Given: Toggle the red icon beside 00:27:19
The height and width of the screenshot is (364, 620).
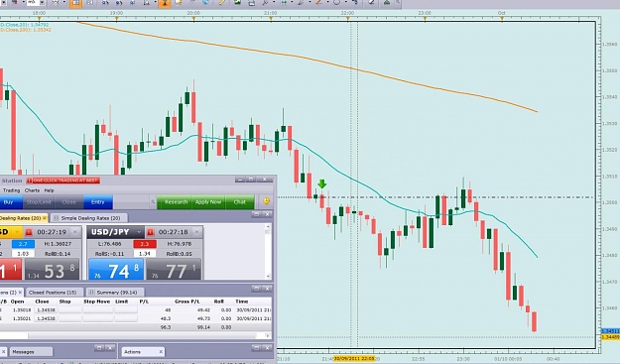Looking at the screenshot, I should tap(29, 232).
